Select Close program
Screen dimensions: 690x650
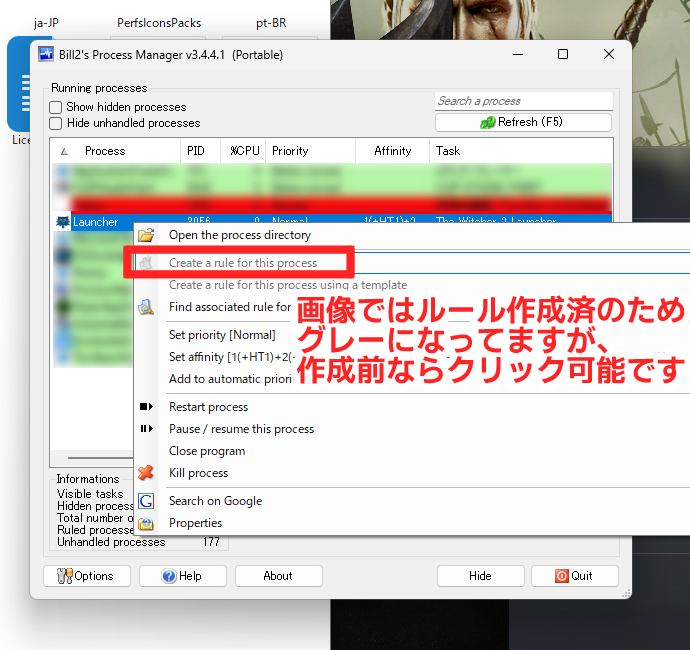tap(207, 451)
